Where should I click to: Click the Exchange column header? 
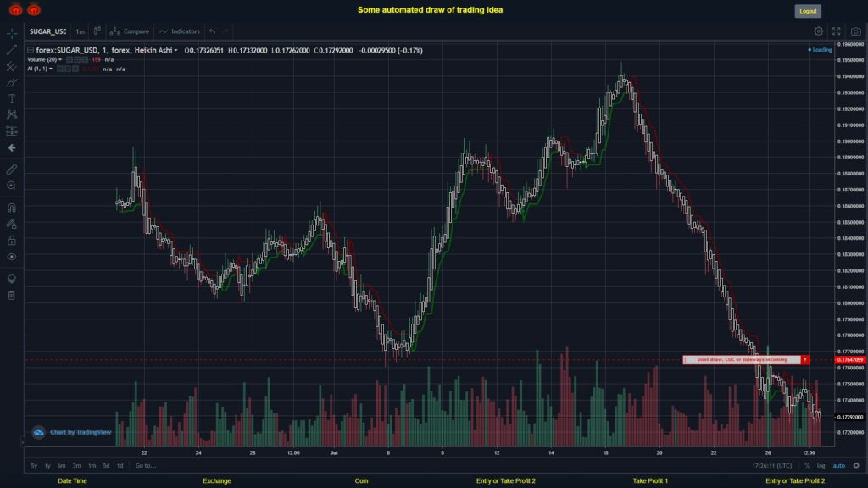[216, 481]
